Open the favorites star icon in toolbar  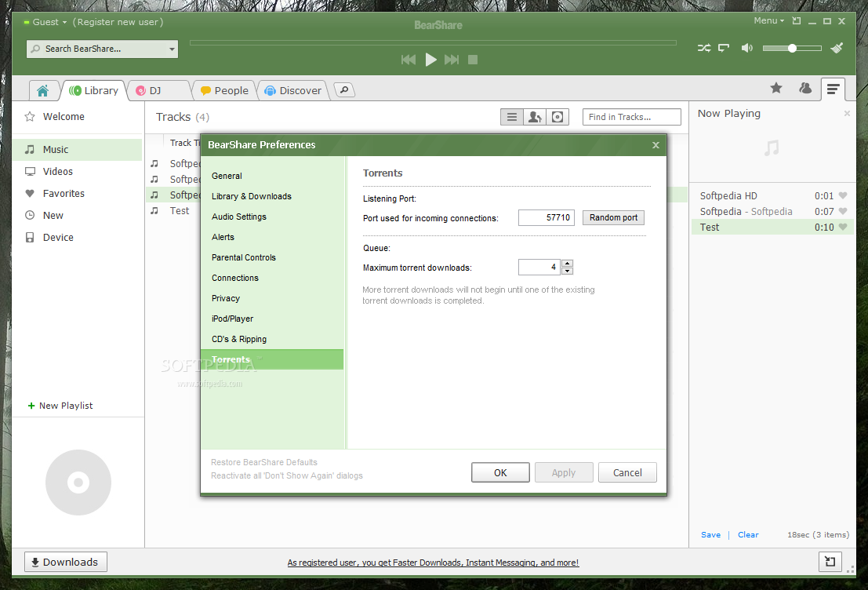(776, 88)
